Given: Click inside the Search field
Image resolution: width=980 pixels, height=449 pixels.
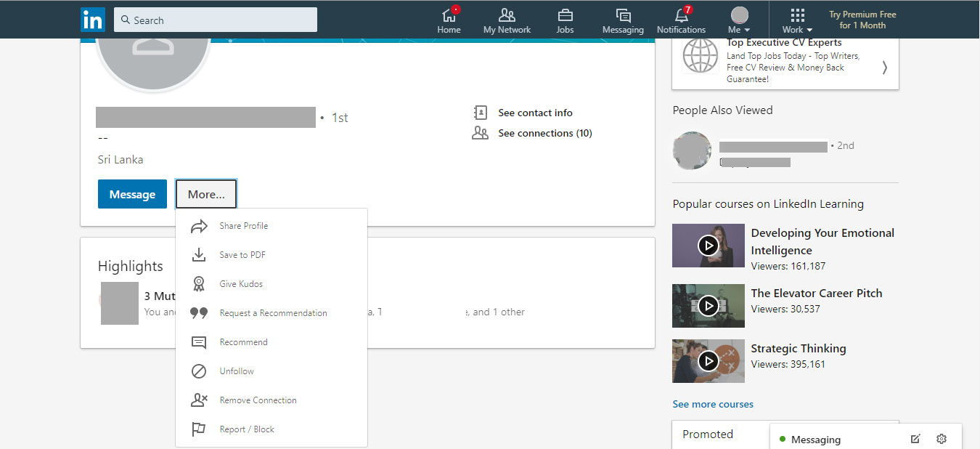Looking at the screenshot, I should (x=215, y=20).
